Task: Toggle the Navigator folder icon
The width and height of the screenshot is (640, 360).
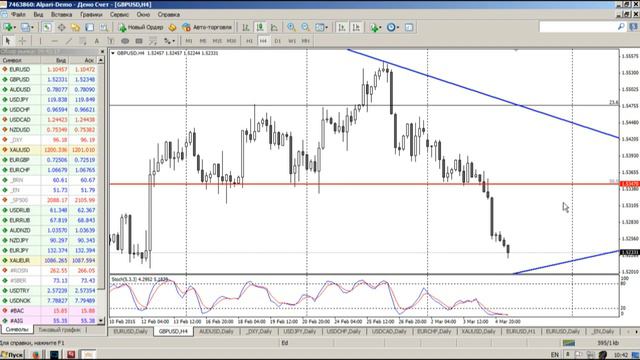Action: pyautogui.click(x=76, y=27)
